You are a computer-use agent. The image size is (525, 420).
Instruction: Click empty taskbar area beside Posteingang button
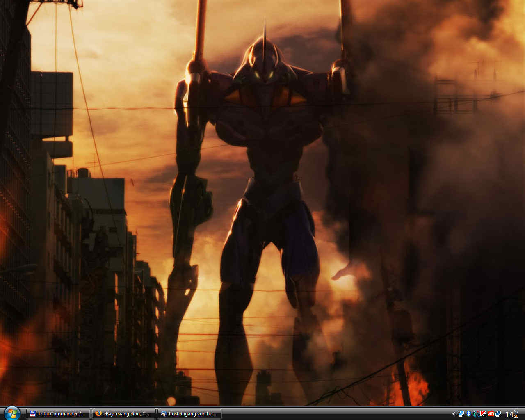click(x=328, y=414)
